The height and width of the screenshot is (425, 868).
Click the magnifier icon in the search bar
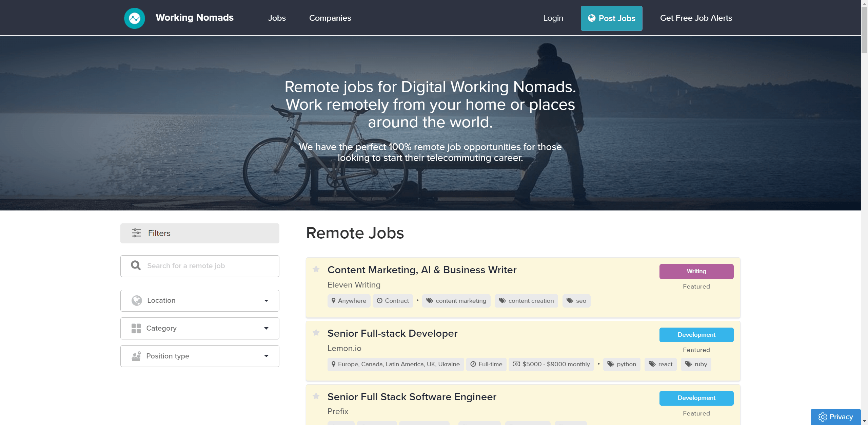point(136,265)
